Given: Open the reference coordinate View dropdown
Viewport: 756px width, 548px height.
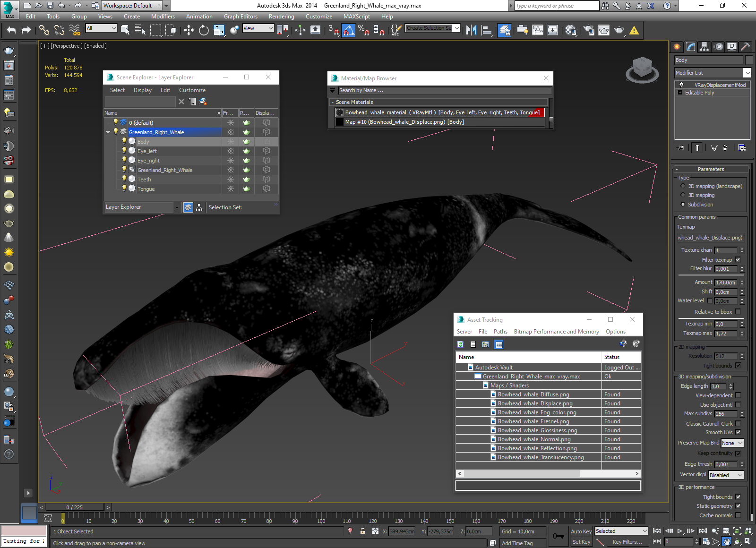Looking at the screenshot, I should [258, 28].
